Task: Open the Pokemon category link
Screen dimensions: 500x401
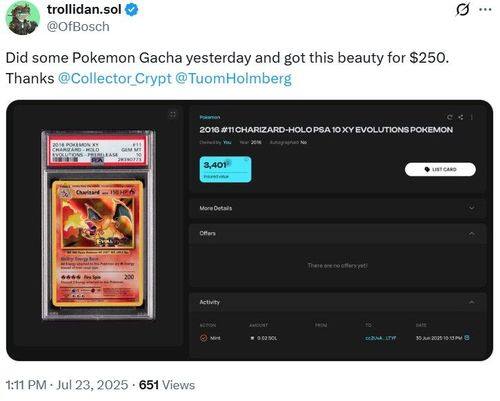Action: 210,117
